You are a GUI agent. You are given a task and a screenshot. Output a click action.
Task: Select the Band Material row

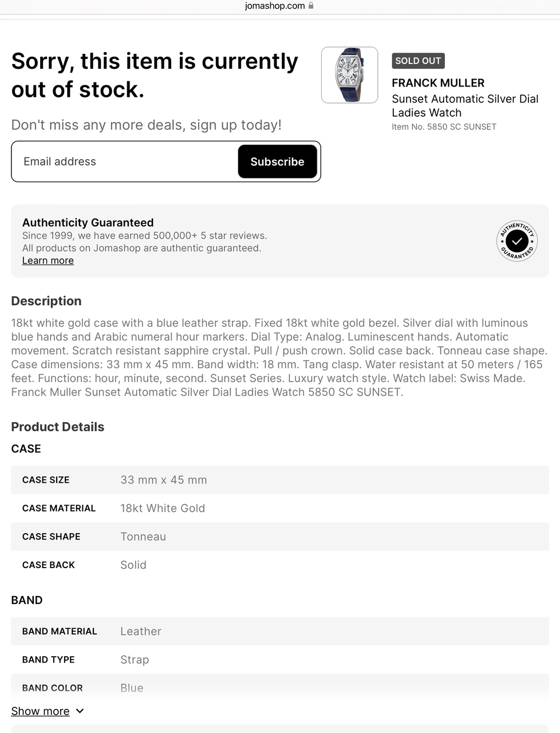point(279,631)
